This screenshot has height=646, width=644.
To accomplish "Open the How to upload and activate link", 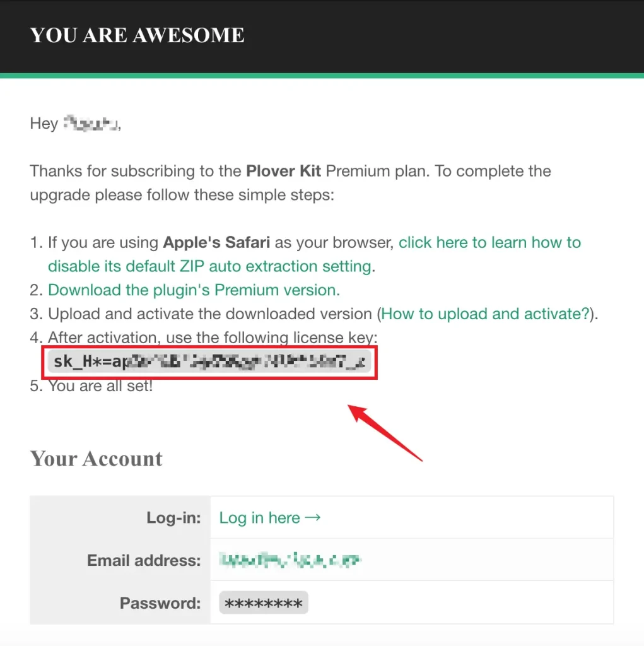I will (485, 314).
